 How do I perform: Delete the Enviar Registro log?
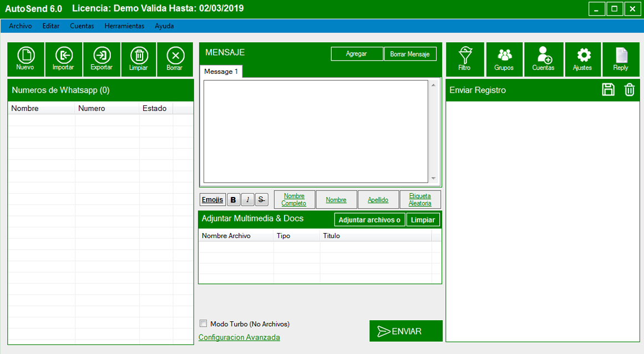[629, 89]
